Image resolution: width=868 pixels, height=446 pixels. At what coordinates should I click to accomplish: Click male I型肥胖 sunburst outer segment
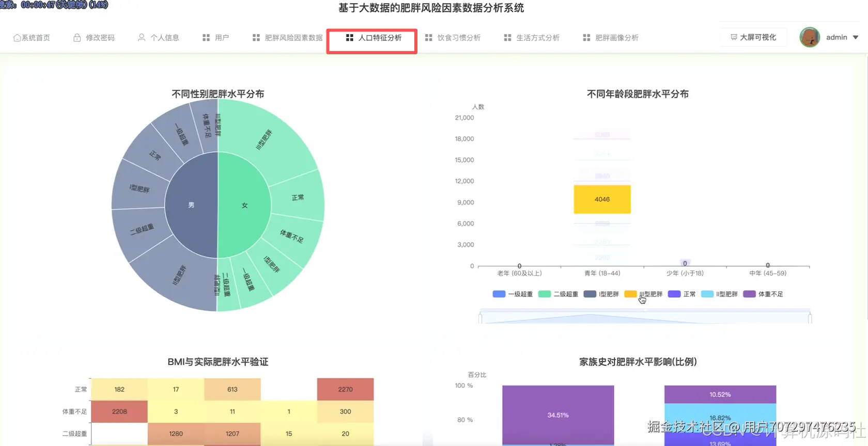pyautogui.click(x=140, y=189)
